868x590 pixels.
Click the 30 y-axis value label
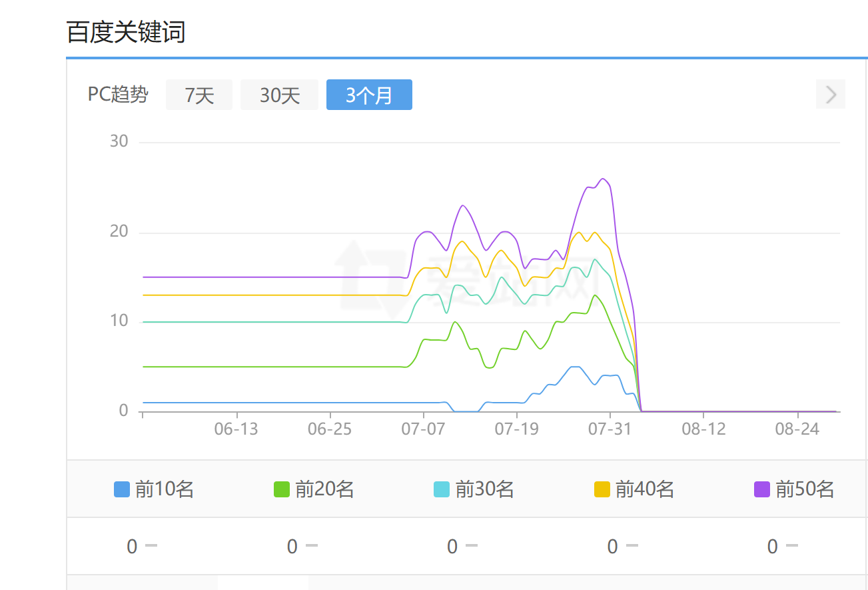(119, 141)
